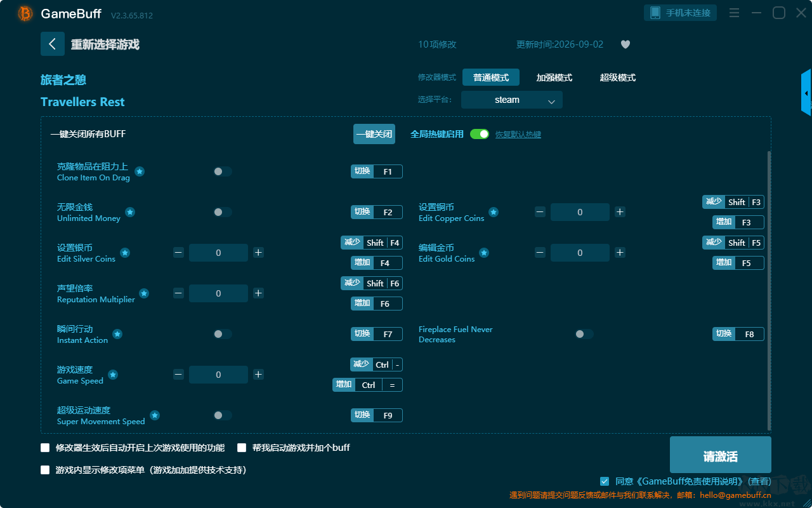Click the Edit Gold Coins value field
The height and width of the screenshot is (508, 812).
580,253
